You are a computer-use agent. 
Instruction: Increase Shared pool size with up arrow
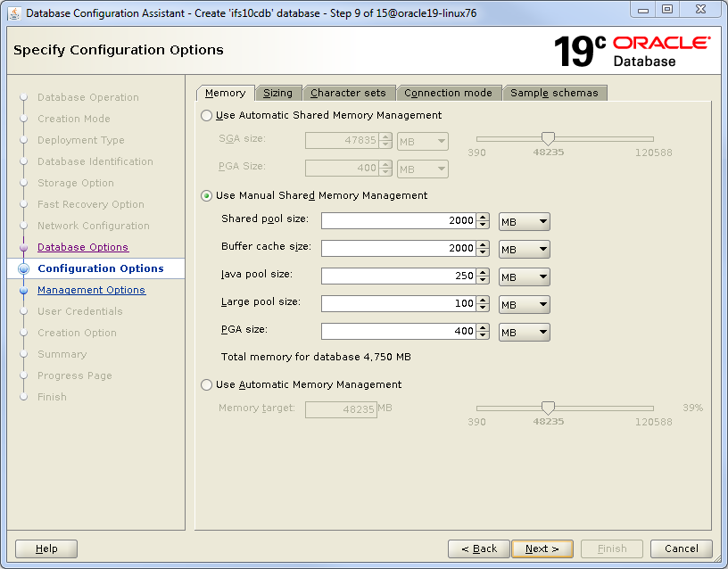[483, 217]
